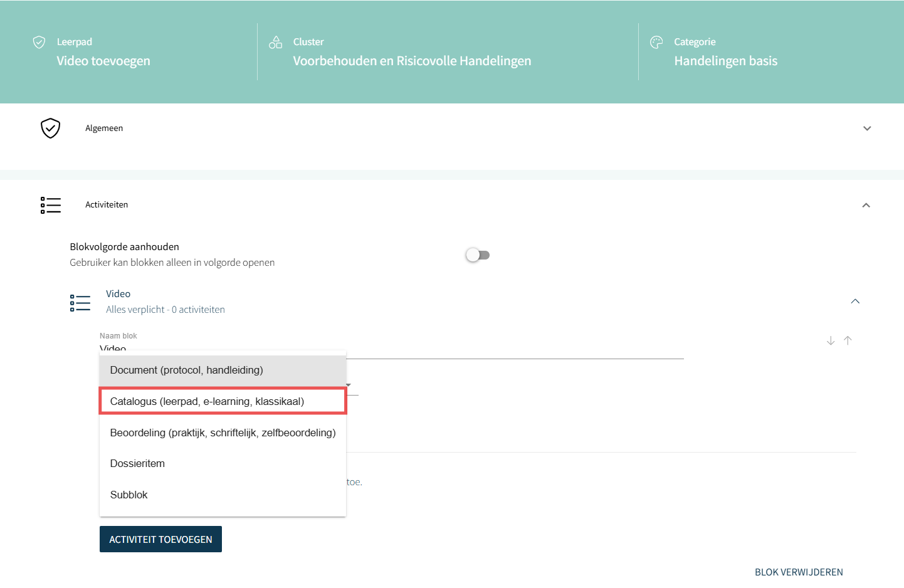Collapse the Video block chevron
Image resolution: width=904 pixels, height=588 pixels.
coord(855,302)
